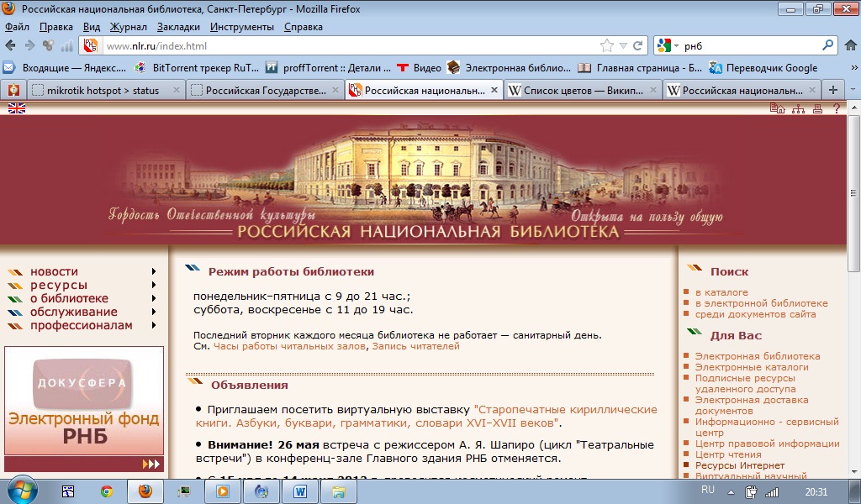Open 'Электронные каталоги' link
The height and width of the screenshot is (504, 861).
752,367
